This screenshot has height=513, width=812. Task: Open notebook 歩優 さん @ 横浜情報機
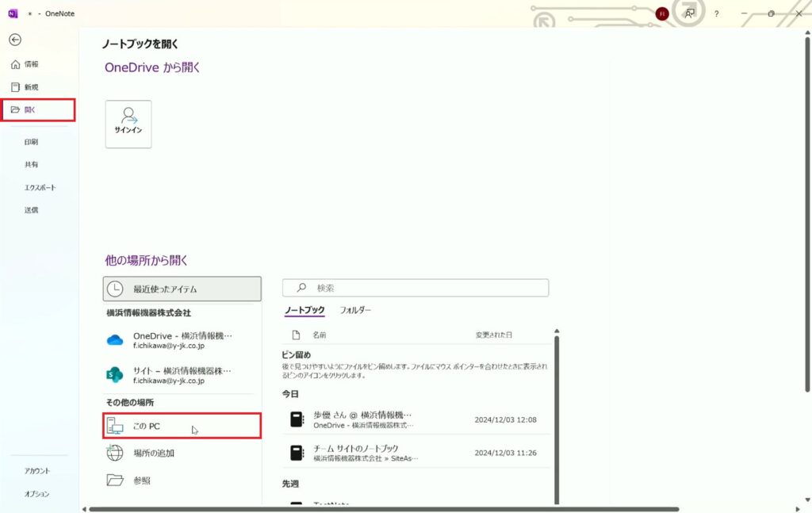click(416, 419)
